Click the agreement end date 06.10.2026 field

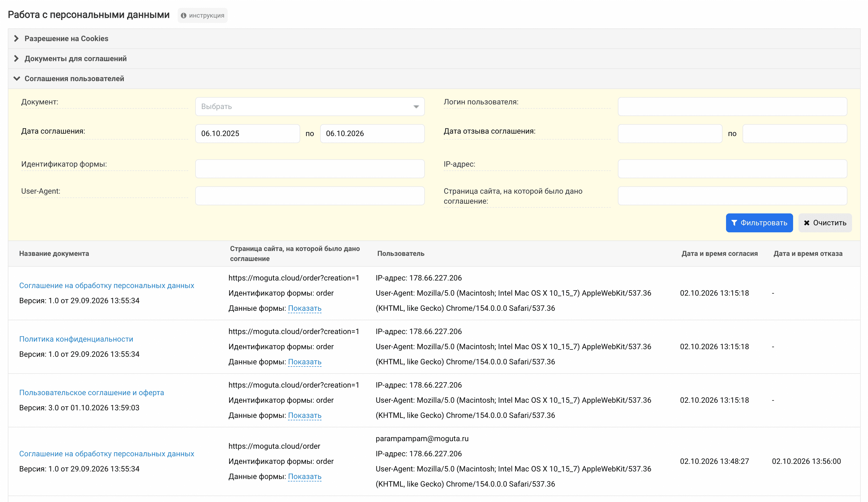372,133
